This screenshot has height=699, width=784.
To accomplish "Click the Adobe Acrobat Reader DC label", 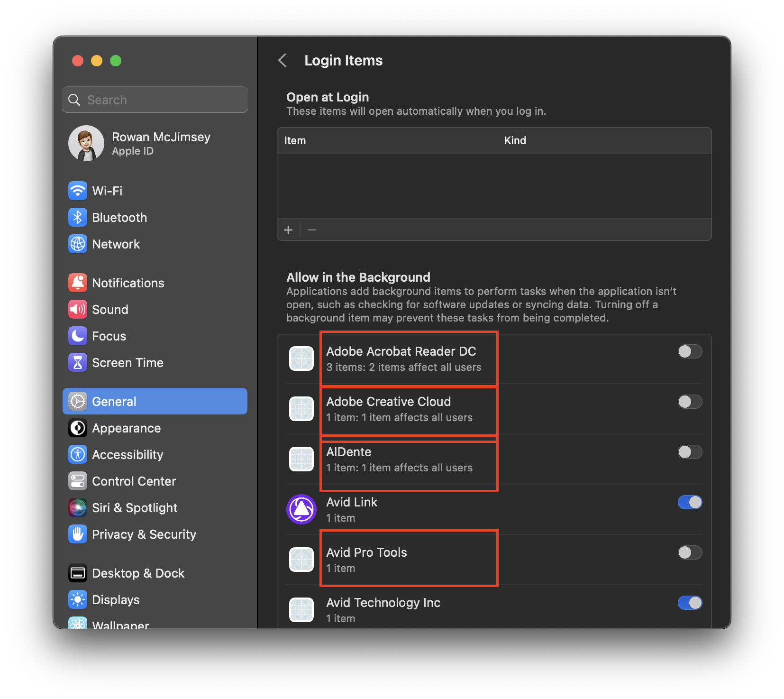I will point(401,351).
